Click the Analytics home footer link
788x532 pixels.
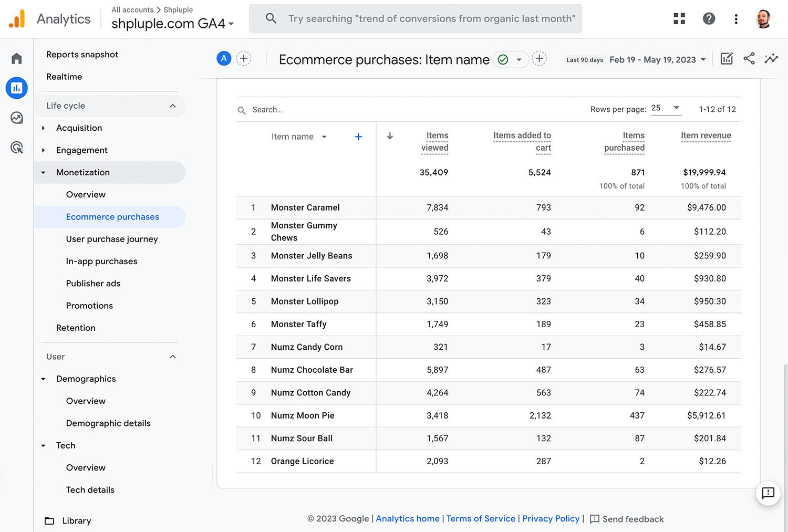point(408,519)
